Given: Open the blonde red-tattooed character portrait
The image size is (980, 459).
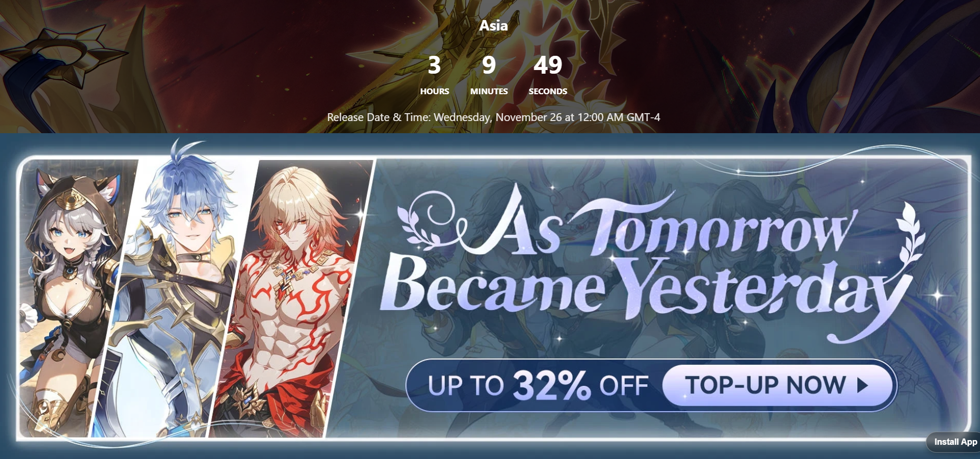Looking at the screenshot, I should 292,298.
